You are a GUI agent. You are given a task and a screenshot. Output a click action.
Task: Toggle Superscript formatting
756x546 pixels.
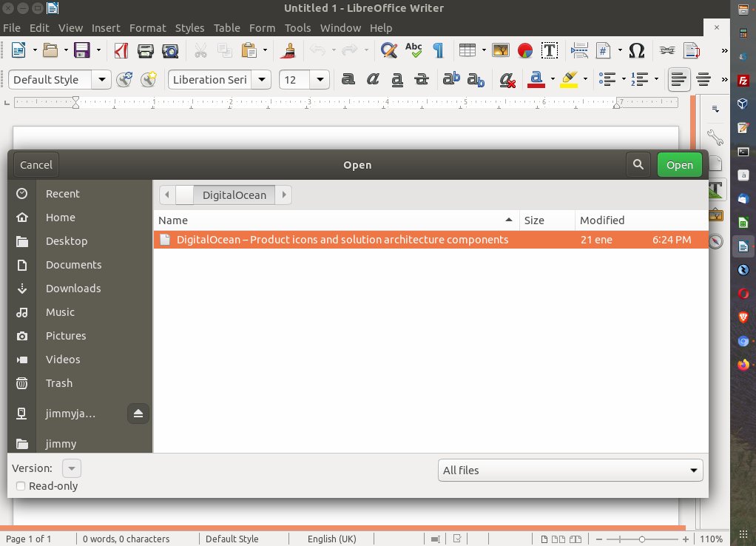click(x=451, y=79)
